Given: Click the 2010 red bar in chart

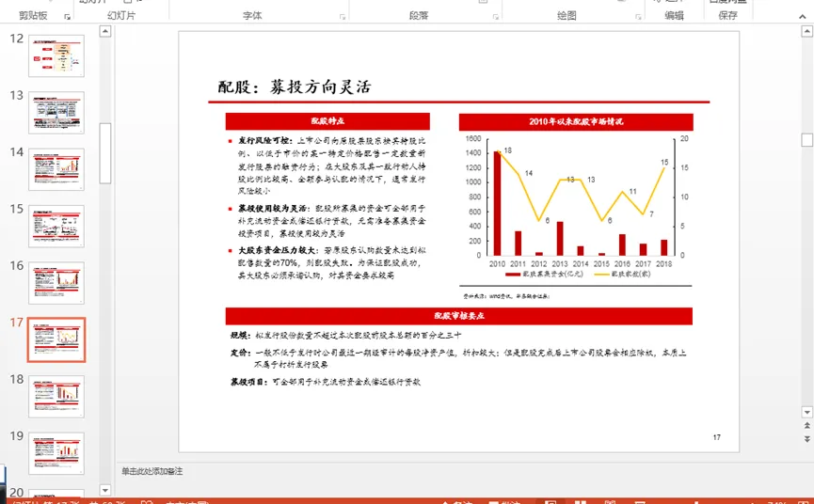Looking at the screenshot, I should [x=497, y=203].
